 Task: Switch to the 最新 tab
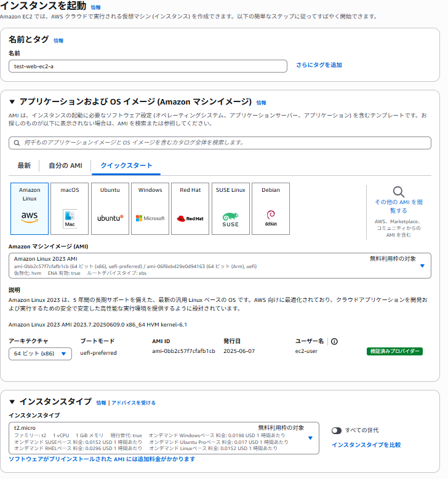(x=24, y=165)
